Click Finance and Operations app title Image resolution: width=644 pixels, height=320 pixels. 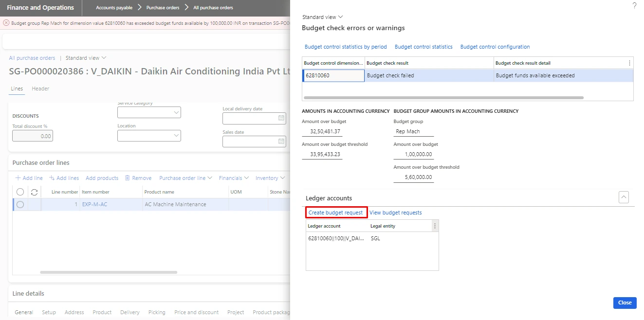[x=40, y=7]
